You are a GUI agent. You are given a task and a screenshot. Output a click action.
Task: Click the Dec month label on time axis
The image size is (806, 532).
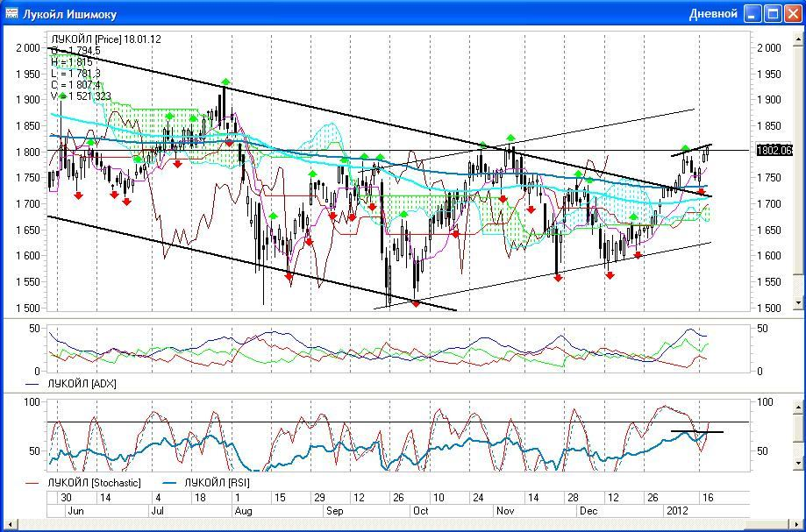tap(588, 511)
